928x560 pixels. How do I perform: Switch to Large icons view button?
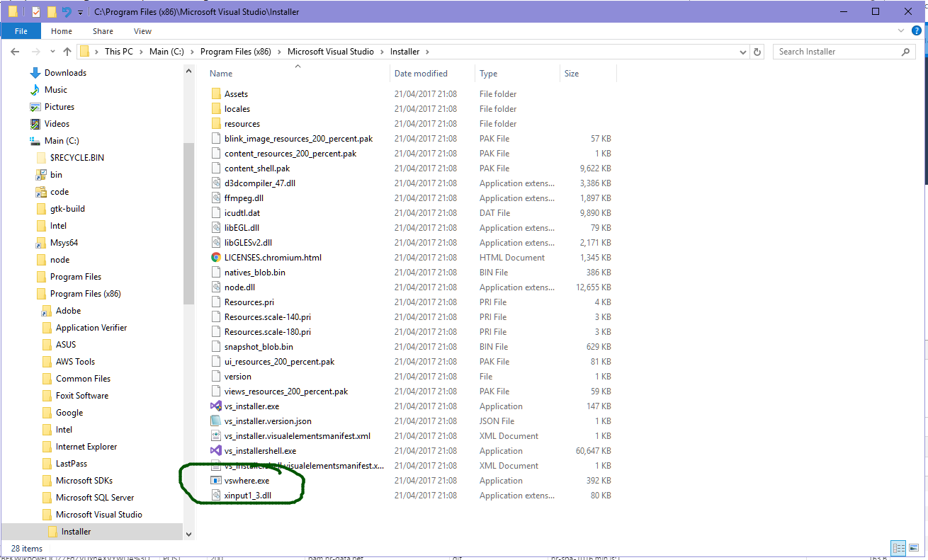tap(915, 548)
